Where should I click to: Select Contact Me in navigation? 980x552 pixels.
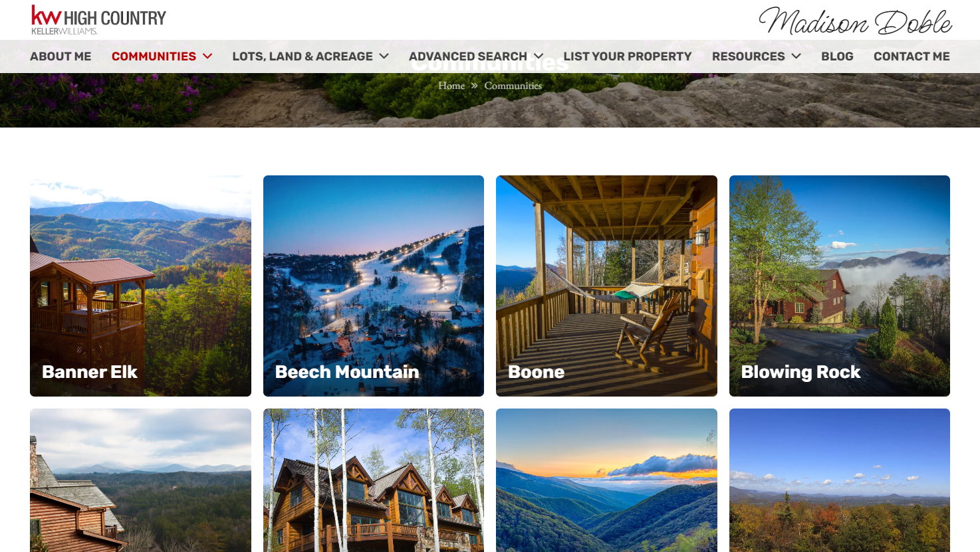click(912, 56)
